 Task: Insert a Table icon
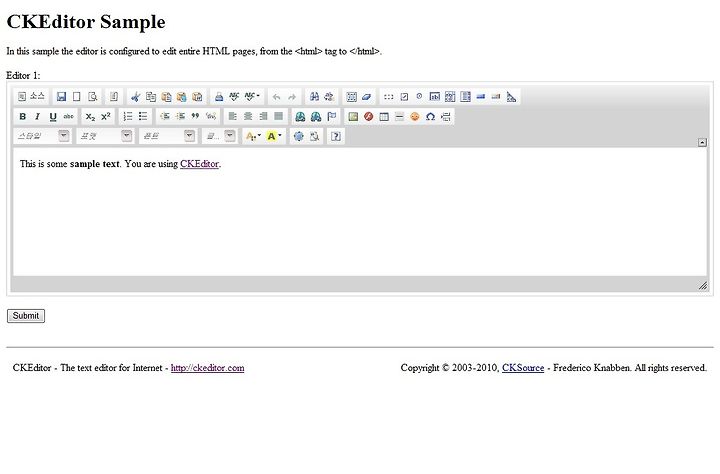click(x=384, y=117)
